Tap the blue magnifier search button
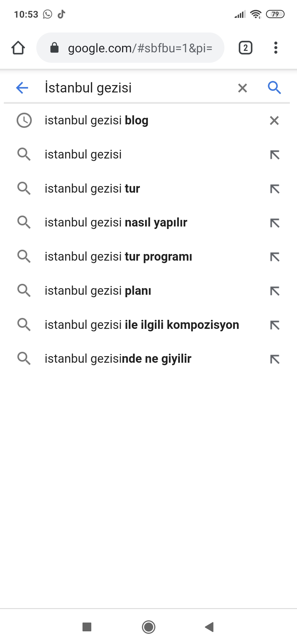This screenshot has width=297, height=644. 274,88
